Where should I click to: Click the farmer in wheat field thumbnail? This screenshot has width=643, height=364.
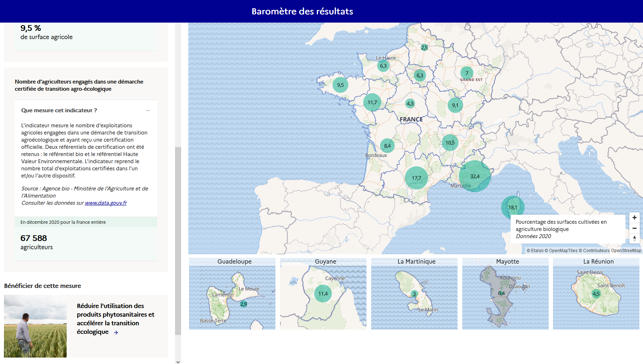click(35, 326)
